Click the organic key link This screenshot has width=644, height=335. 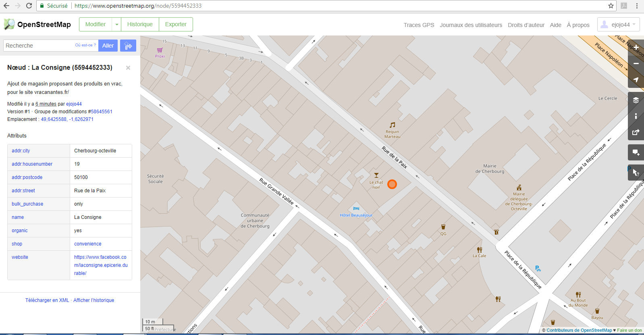coord(20,231)
